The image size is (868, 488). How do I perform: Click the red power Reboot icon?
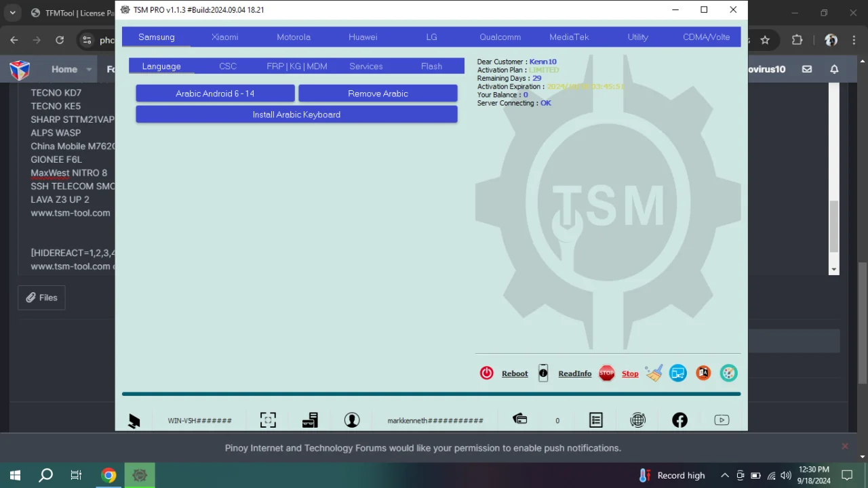click(487, 373)
